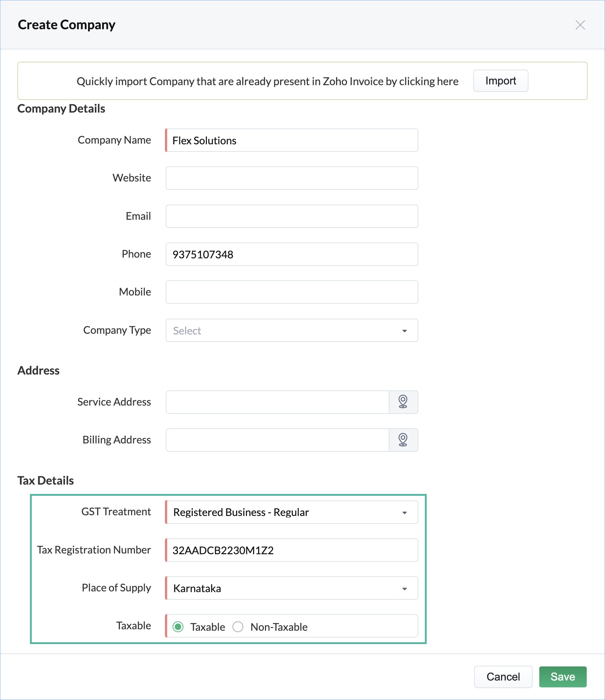Click the Billing Address map pin icon
The width and height of the screenshot is (605, 700).
[403, 440]
